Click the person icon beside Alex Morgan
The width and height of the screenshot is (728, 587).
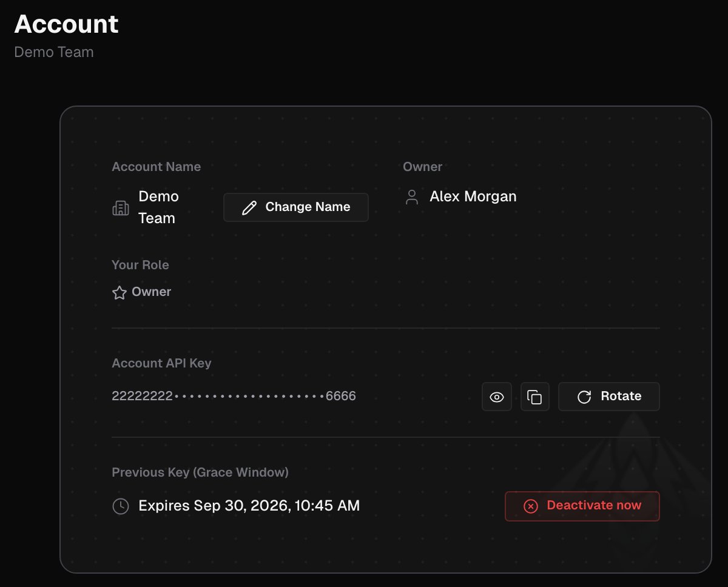point(412,197)
